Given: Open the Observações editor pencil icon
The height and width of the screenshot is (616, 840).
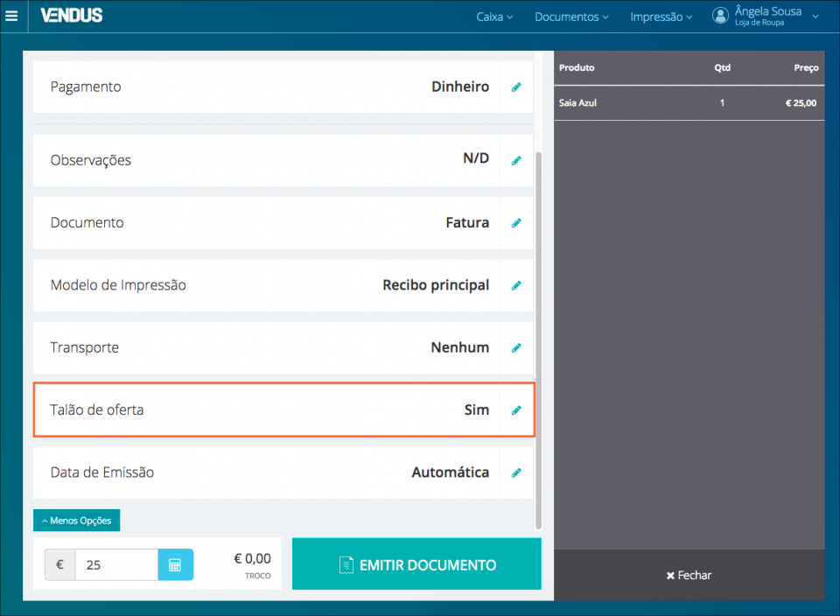Looking at the screenshot, I should [x=516, y=160].
